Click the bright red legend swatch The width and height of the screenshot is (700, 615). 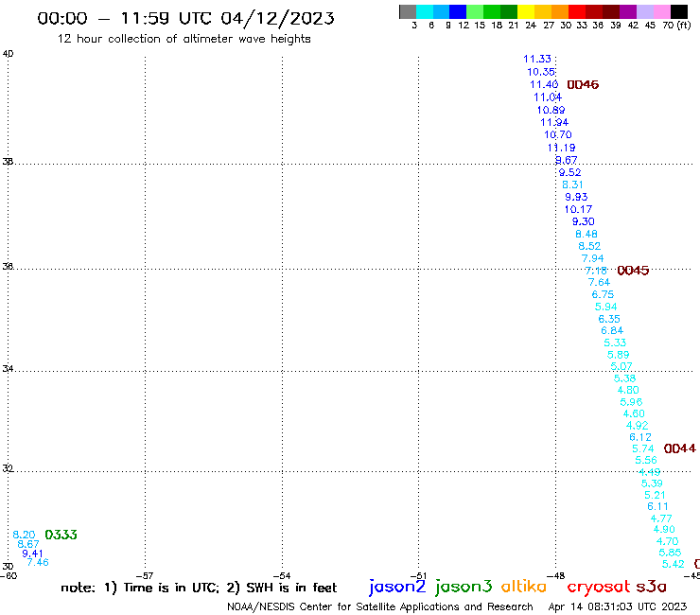pos(577,11)
